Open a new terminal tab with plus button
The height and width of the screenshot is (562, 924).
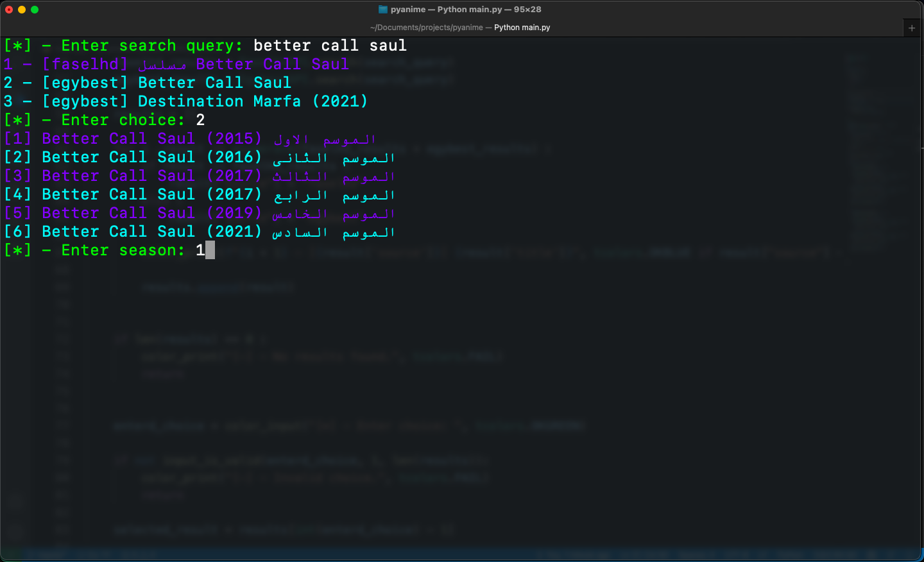(x=912, y=28)
